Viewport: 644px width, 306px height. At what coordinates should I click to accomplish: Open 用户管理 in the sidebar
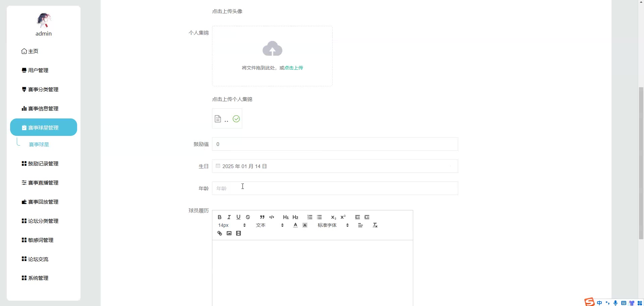pos(38,70)
